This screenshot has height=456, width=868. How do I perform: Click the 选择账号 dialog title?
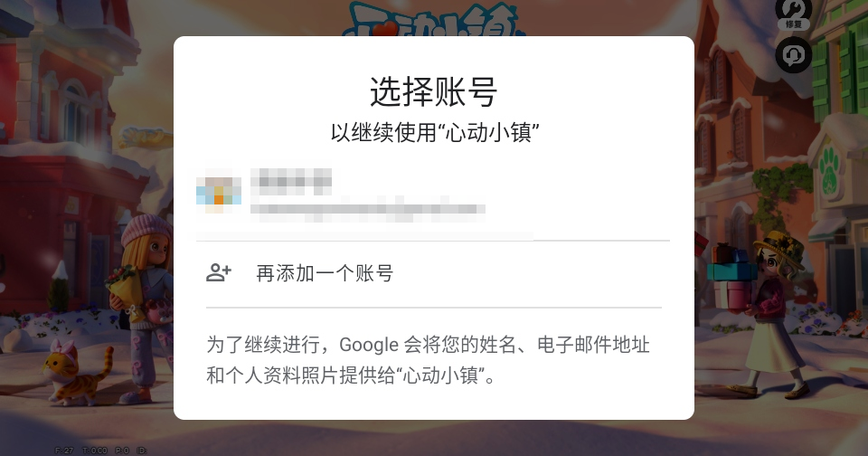click(x=433, y=92)
